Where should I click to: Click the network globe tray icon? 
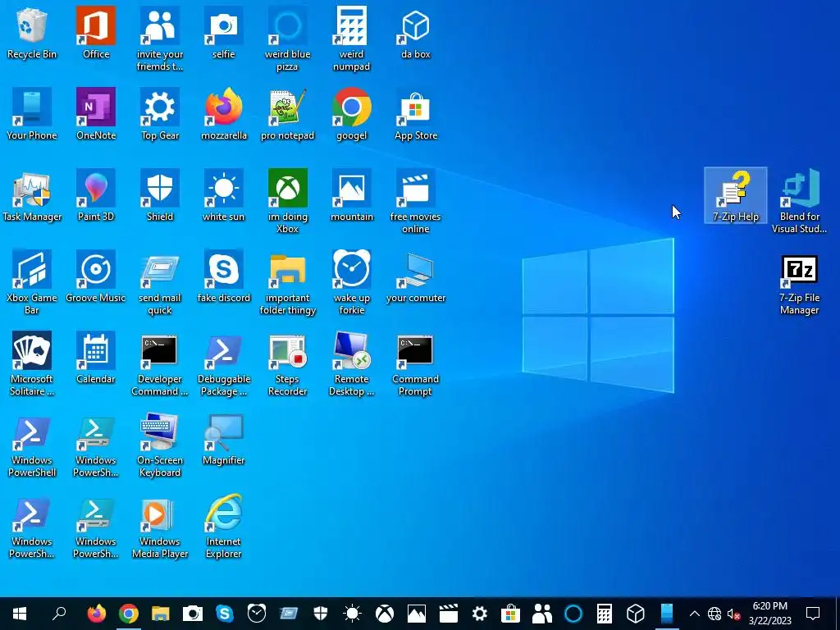714,614
